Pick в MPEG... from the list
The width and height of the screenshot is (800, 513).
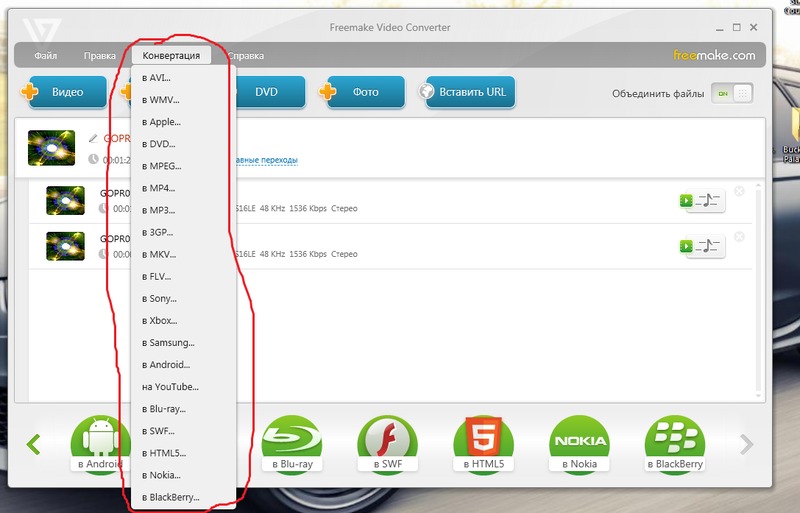tap(183, 166)
